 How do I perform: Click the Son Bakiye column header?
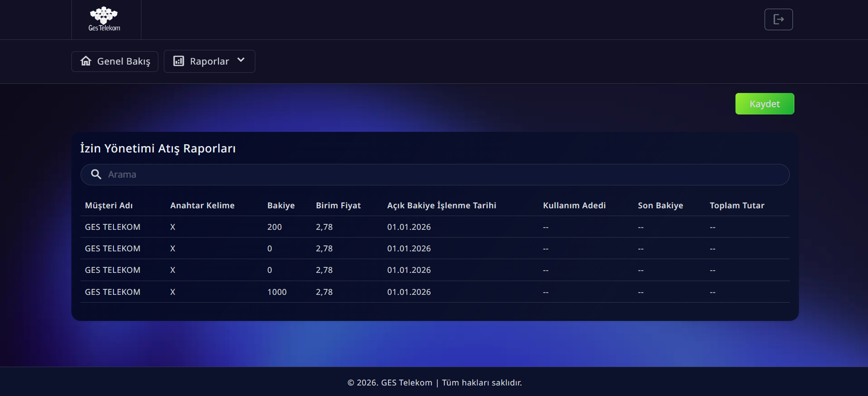(x=660, y=206)
